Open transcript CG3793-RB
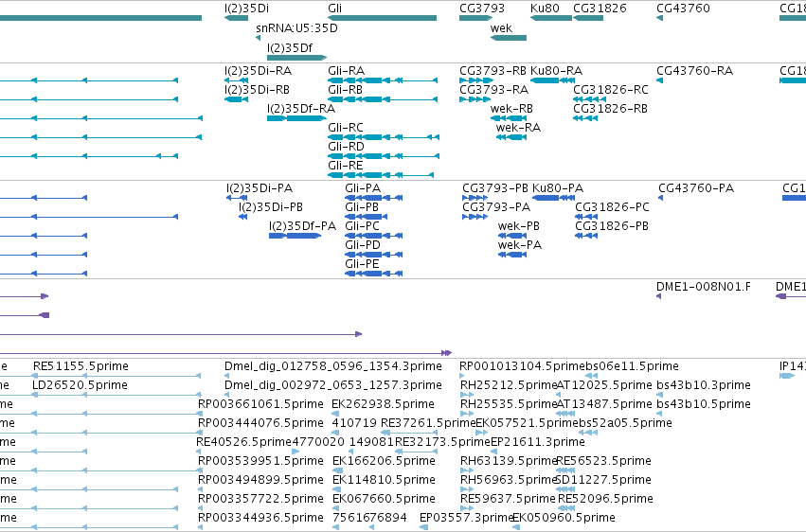Screen dimensions: 806x532 [476, 80]
